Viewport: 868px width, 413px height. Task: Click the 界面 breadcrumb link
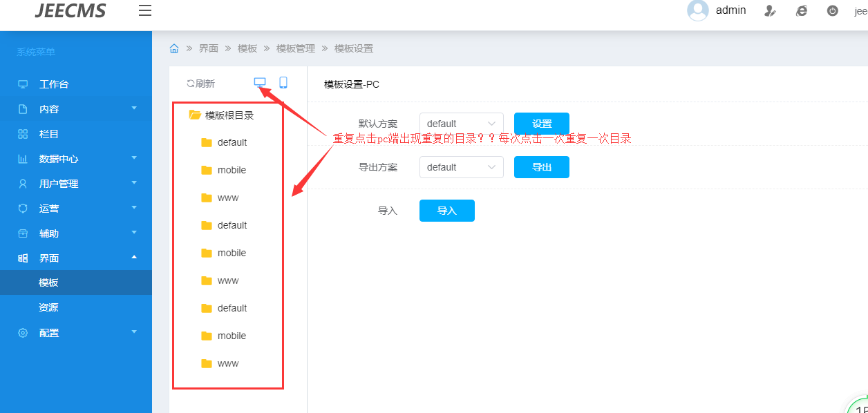(209, 48)
